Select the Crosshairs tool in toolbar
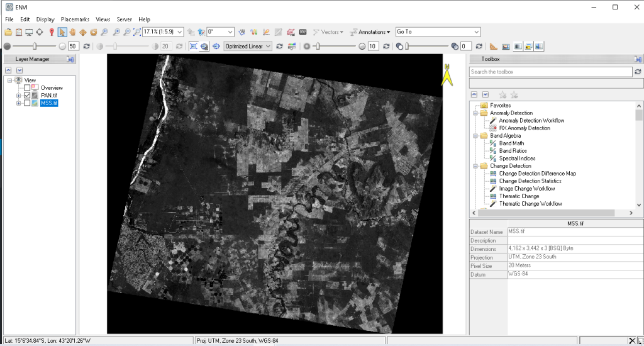Viewport: 644px width, 346px height. click(x=40, y=32)
